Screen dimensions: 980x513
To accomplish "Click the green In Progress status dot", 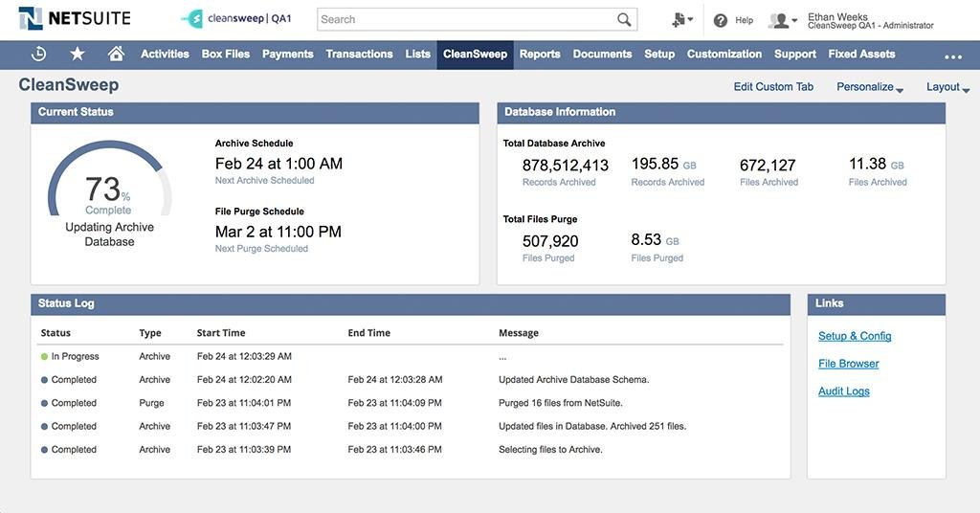I will 44,357.
